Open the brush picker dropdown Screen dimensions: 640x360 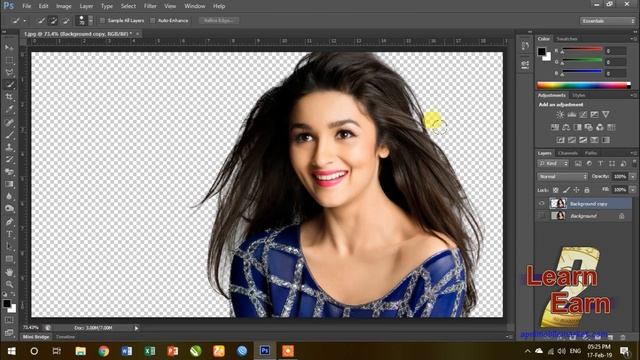[x=91, y=20]
